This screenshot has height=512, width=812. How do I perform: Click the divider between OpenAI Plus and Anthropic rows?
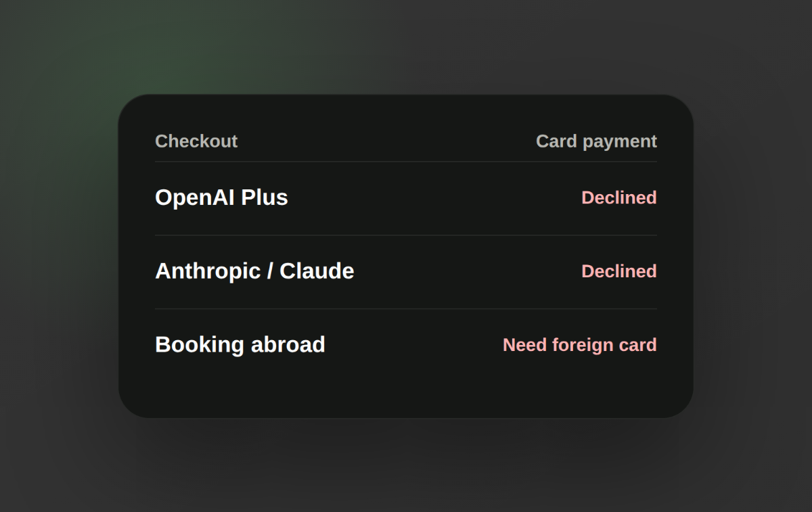406,235
